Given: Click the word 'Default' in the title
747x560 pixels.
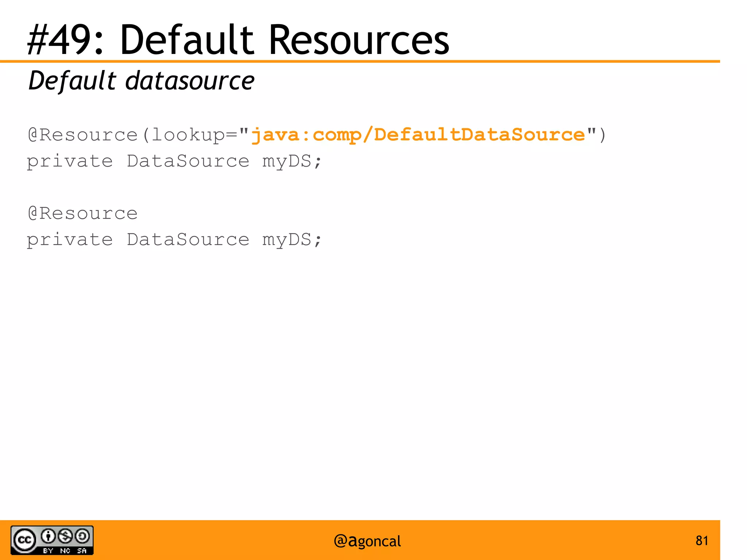Looking at the screenshot, I should 187,39.
